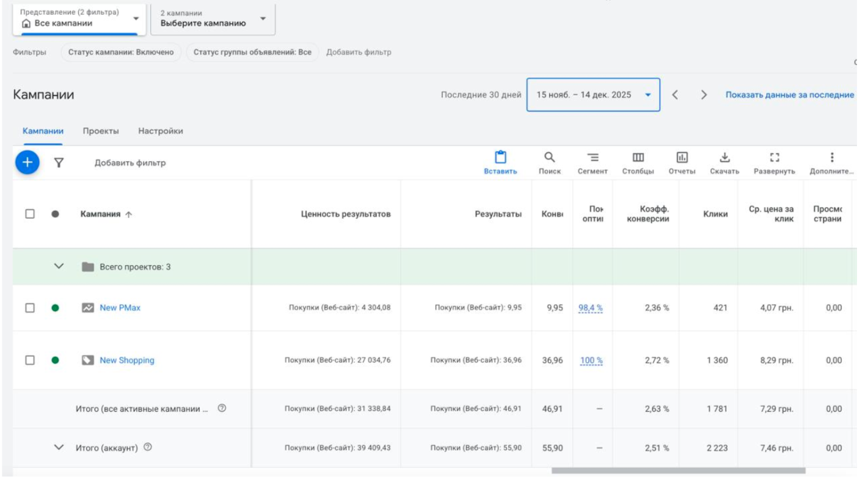The image size is (868, 479).
Task: Tick the New PMax campaign checkbox
Action: coord(30,308)
